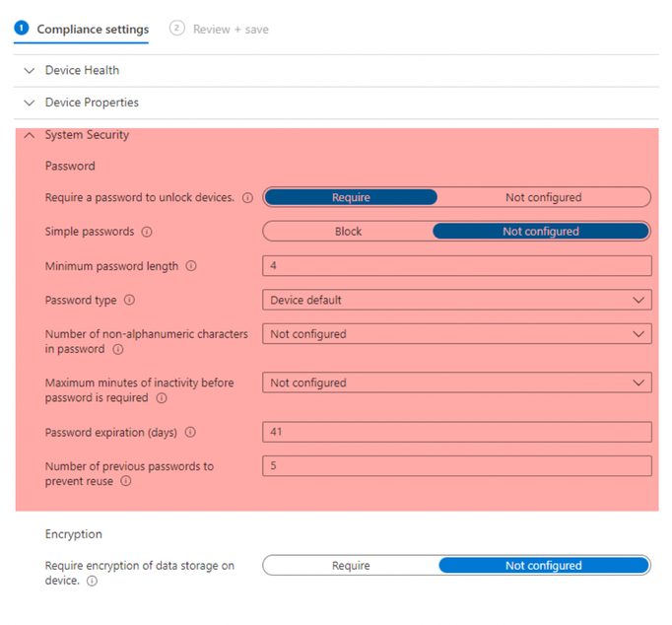Click info icon for inactivity minutes setting
The height and width of the screenshot is (625, 672).
162,398
